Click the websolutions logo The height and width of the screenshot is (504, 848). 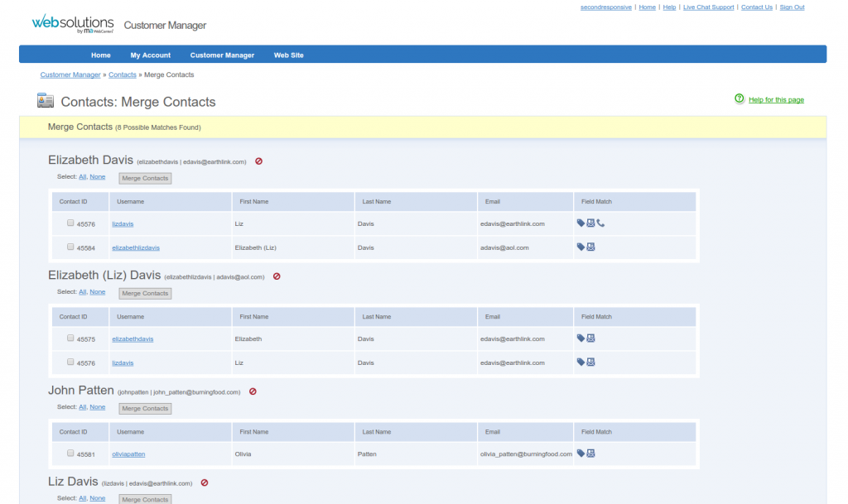point(73,24)
